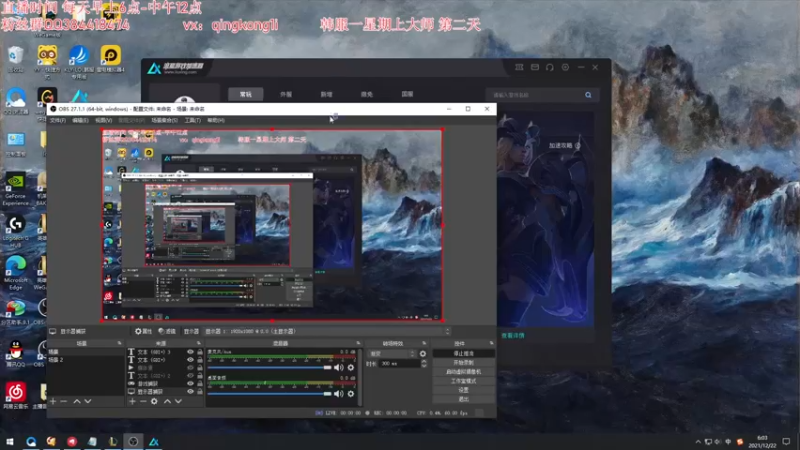800x450 pixels.
Task: Add a new source with plus icon
Action: [132, 401]
